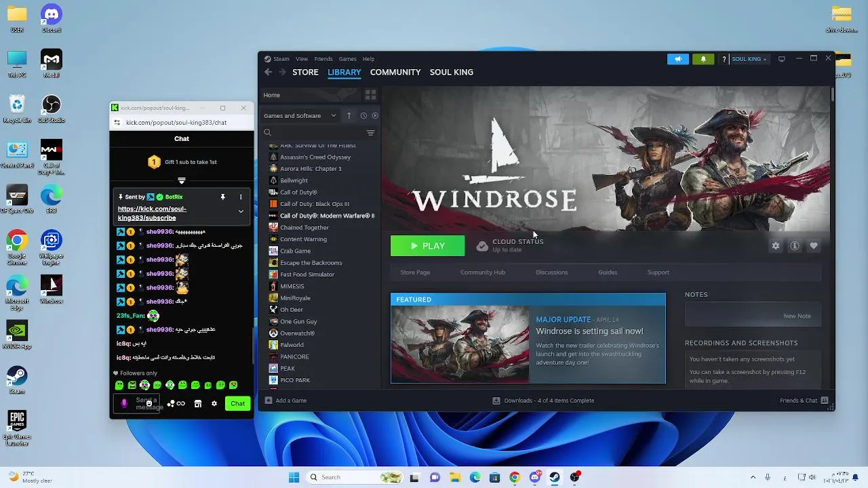
Task: Click the library Home button
Action: click(x=309, y=95)
